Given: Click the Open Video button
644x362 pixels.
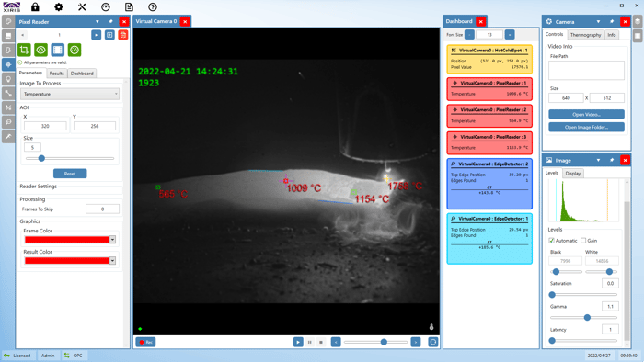Looking at the screenshot, I should pos(586,114).
